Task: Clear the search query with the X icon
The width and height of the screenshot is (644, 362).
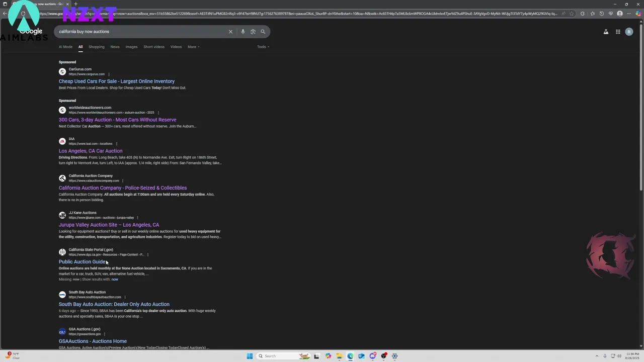Action: [x=230, y=32]
